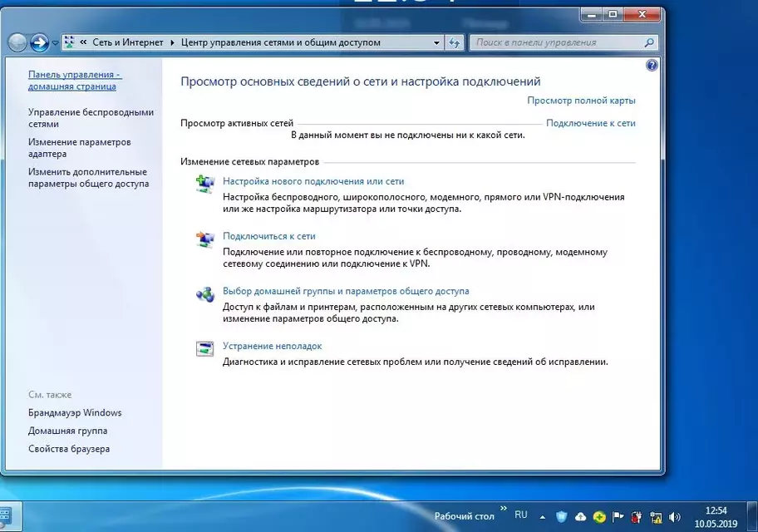Close the Network and Sharing Center window

(642, 14)
